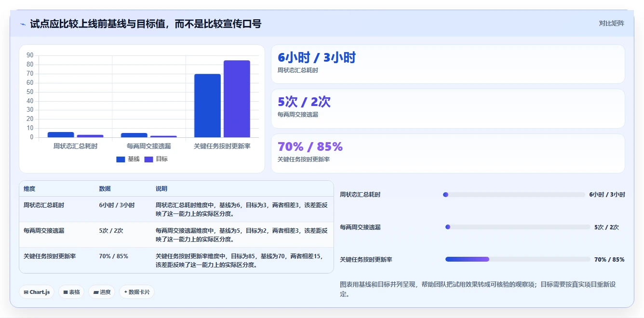
Task: Open the 6小时 / 3小时 data card
Action: click(x=448, y=64)
